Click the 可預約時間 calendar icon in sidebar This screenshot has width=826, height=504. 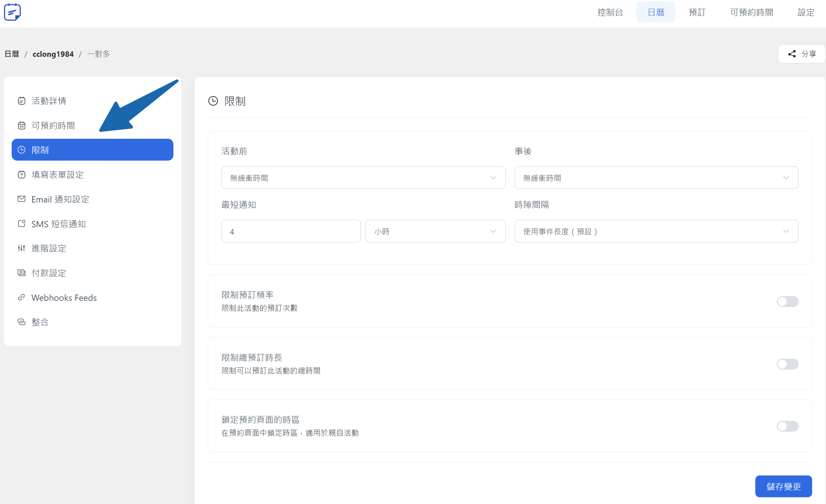click(x=21, y=126)
